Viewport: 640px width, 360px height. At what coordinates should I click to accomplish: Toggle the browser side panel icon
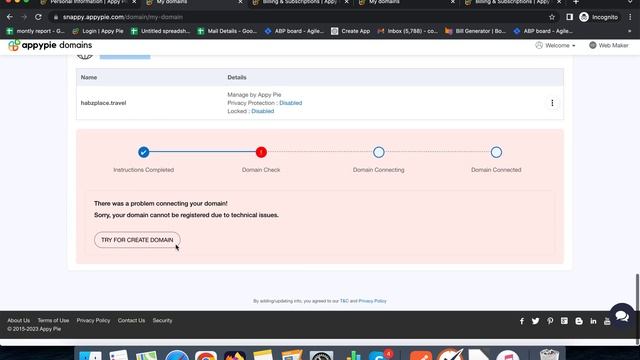[569, 17]
